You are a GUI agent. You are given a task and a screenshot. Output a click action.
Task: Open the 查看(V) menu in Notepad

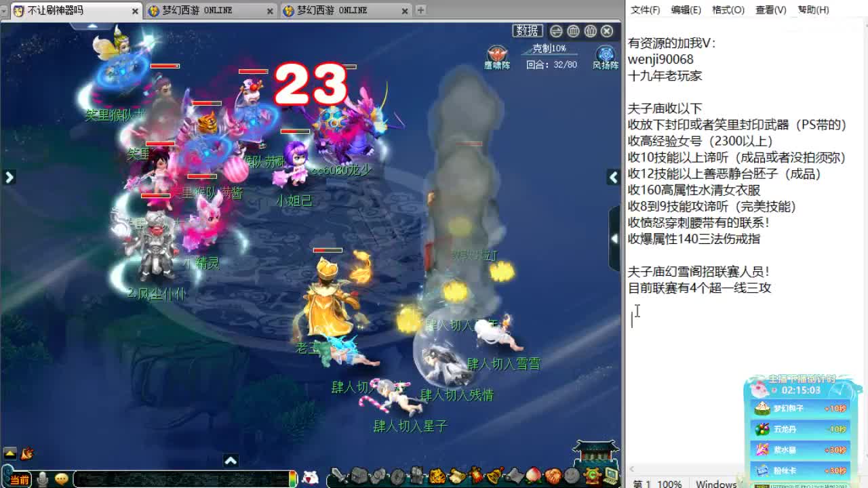(x=771, y=9)
